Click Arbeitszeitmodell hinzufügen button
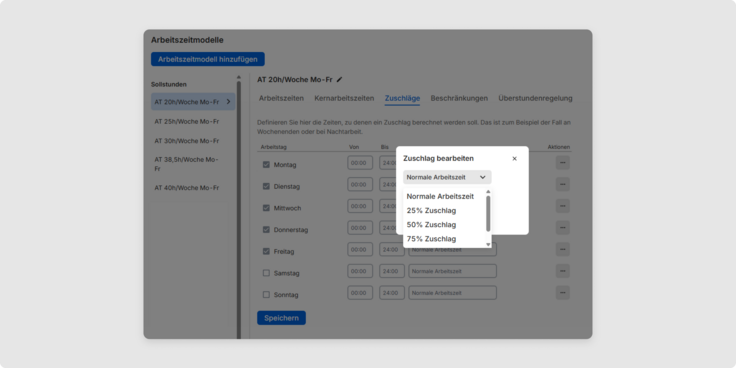The image size is (736, 368). click(x=208, y=59)
